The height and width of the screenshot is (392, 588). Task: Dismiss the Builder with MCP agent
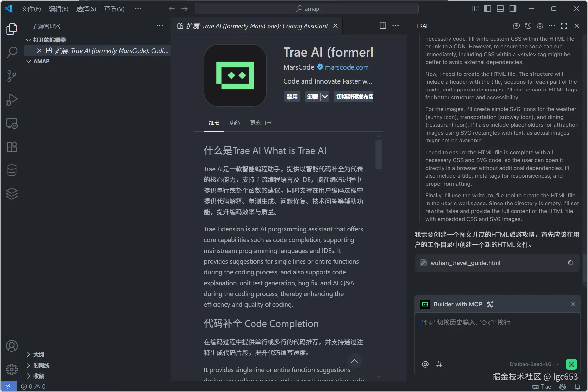point(573,304)
